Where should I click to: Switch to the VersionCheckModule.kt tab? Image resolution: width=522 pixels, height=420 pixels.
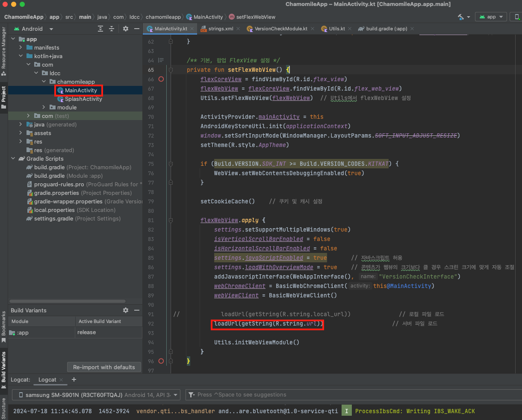tap(280, 29)
